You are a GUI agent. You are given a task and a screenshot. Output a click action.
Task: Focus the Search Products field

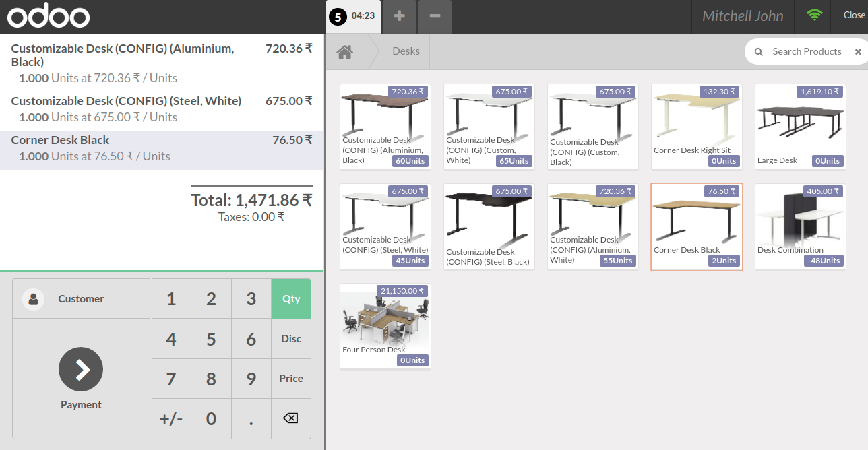click(x=807, y=52)
